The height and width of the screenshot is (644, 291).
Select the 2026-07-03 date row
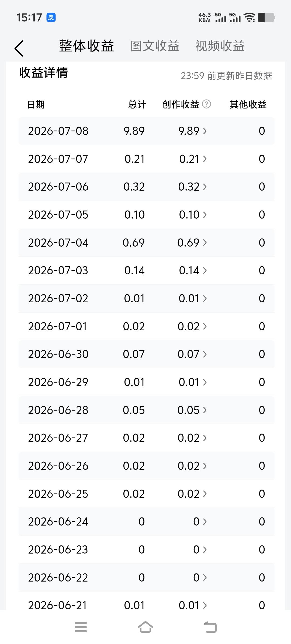click(147, 270)
